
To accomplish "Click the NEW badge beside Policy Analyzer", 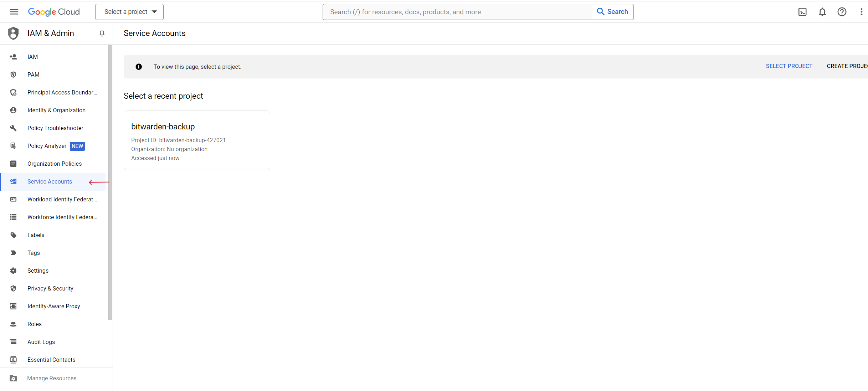I will pyautogui.click(x=77, y=146).
